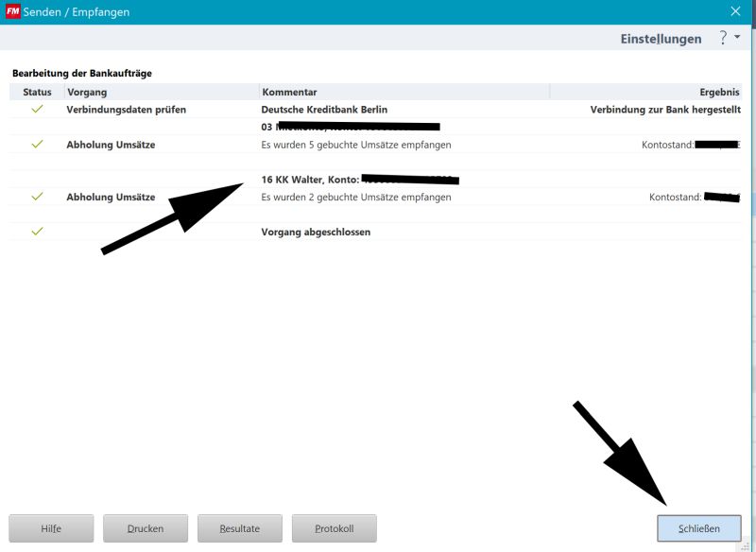The height and width of the screenshot is (552, 756).
Task: Click the check mark beside Verbindungsdaten prüfen
Action: coord(37,109)
